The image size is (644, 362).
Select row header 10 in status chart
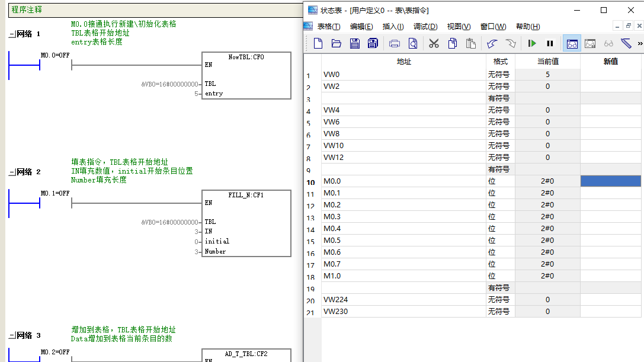(313, 182)
